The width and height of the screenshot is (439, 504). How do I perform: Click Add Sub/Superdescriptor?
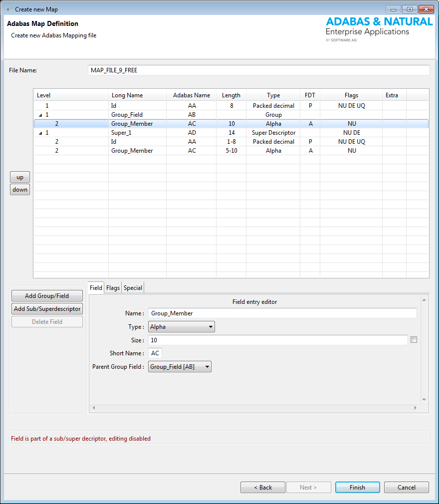(46, 308)
